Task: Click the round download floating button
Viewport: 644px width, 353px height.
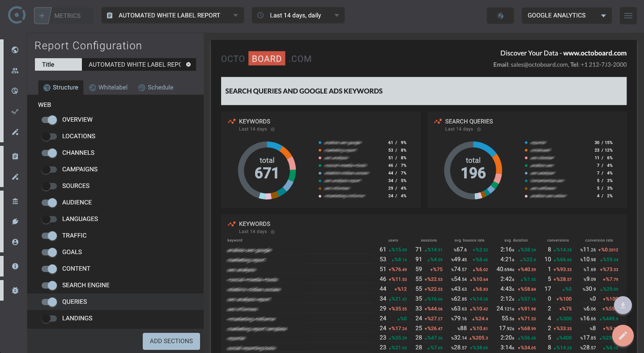Action: 623,305
